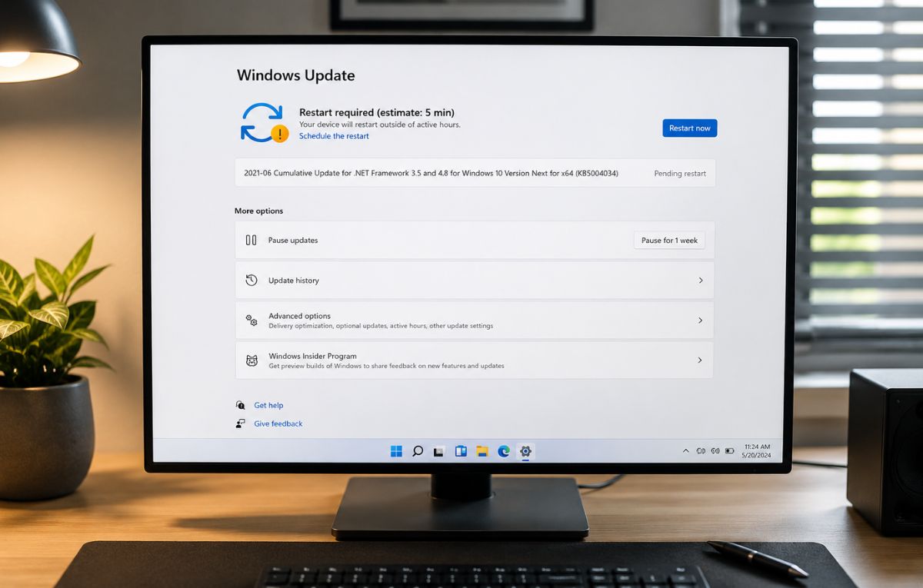The height and width of the screenshot is (588, 923).
Task: Click the Windows Insider Program title
Action: [312, 356]
